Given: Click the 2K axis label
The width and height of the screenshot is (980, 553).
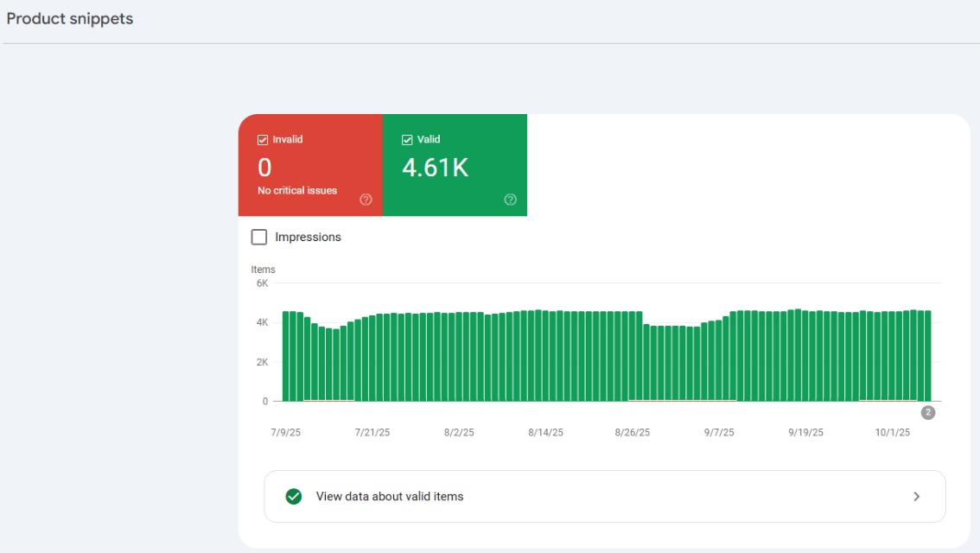Looking at the screenshot, I should pyautogui.click(x=262, y=362).
